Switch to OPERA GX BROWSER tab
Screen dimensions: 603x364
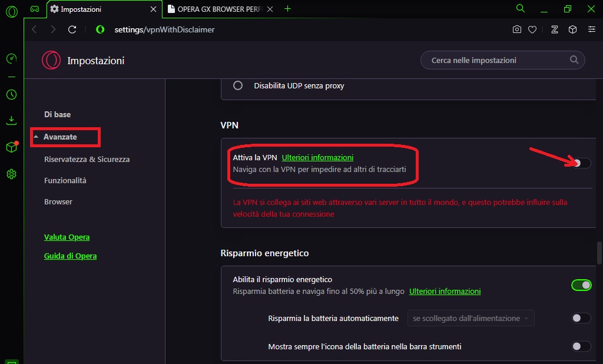tap(219, 9)
